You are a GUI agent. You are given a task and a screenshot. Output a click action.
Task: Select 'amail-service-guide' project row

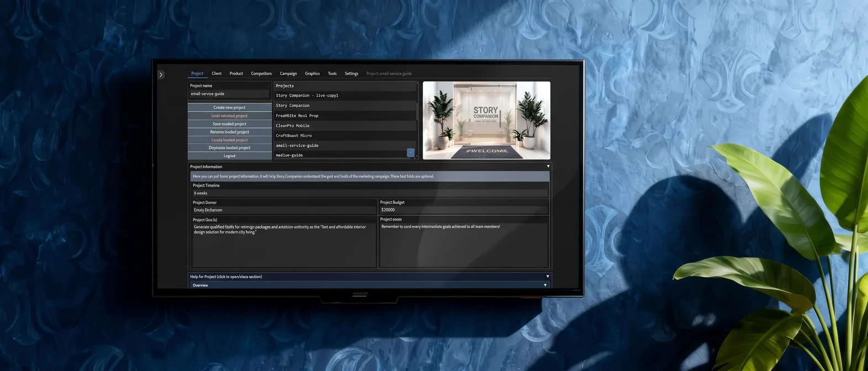[345, 145]
